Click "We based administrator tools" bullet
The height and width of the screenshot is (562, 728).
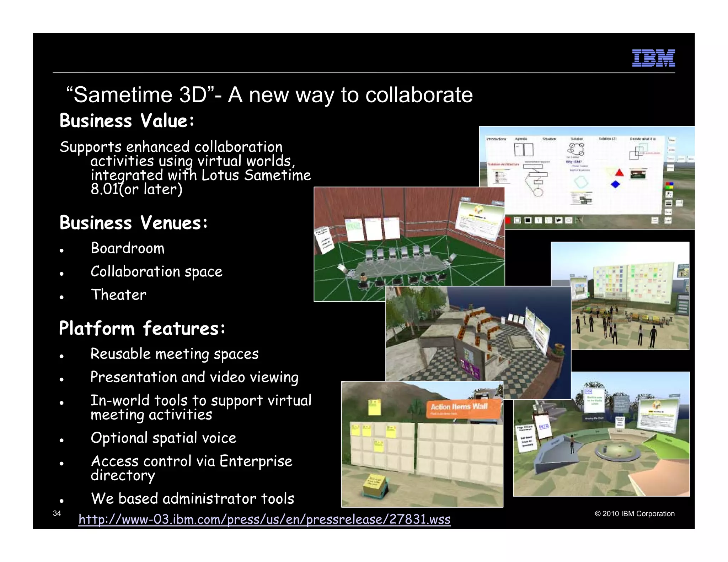[x=192, y=498]
